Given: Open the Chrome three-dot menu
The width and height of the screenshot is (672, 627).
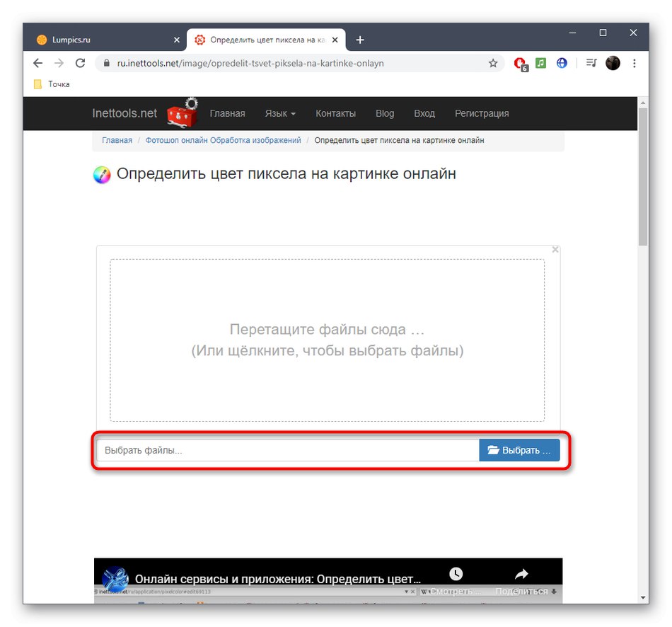Looking at the screenshot, I should click(635, 64).
